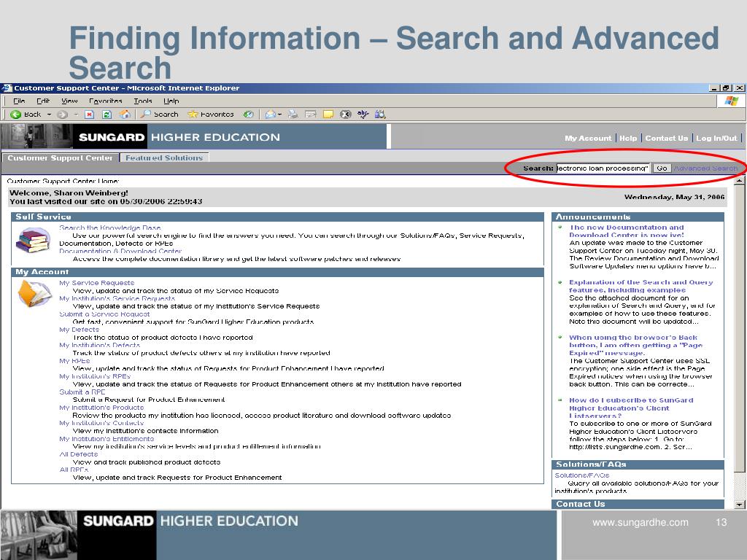747x560 pixels.
Task: Click the page scrollbar down arrow
Action: click(x=740, y=505)
